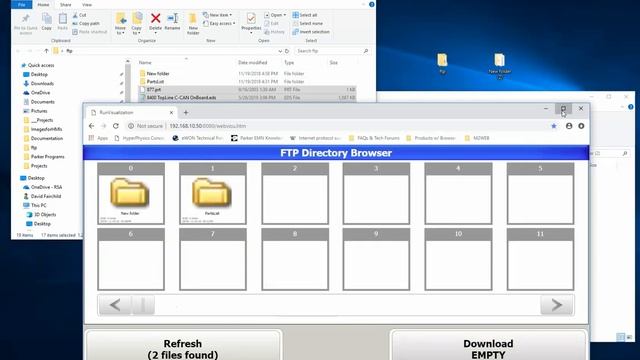The height and width of the screenshot is (360, 640).
Task: Click Refresh (2 files found) button
Action: click(x=183, y=346)
